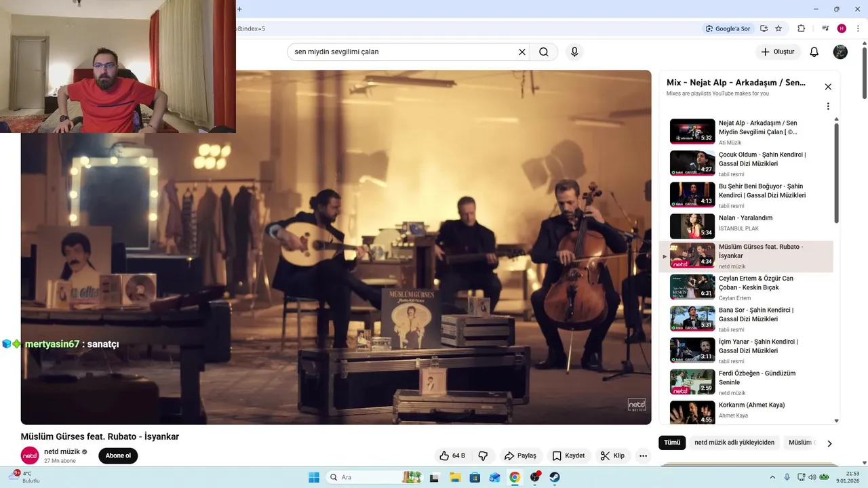The height and width of the screenshot is (488, 868).
Task: Open more video actions ellipsis
Action: click(x=643, y=455)
